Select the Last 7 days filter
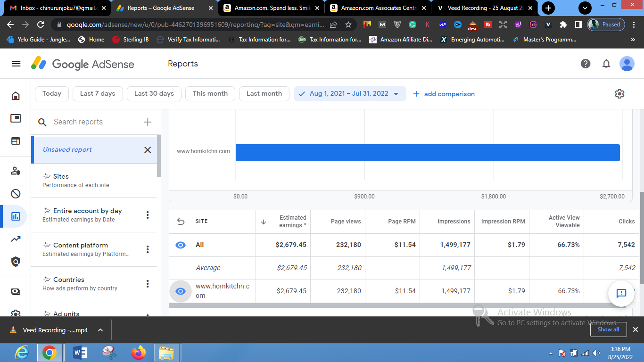 pyautogui.click(x=98, y=94)
